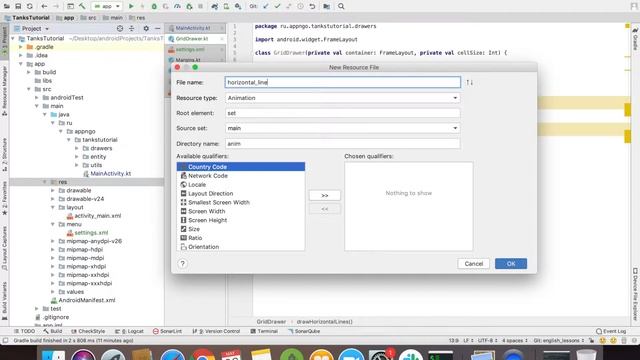Expand the build folder
Image resolution: width=640 pixels, height=360 pixels.
click(x=29, y=72)
